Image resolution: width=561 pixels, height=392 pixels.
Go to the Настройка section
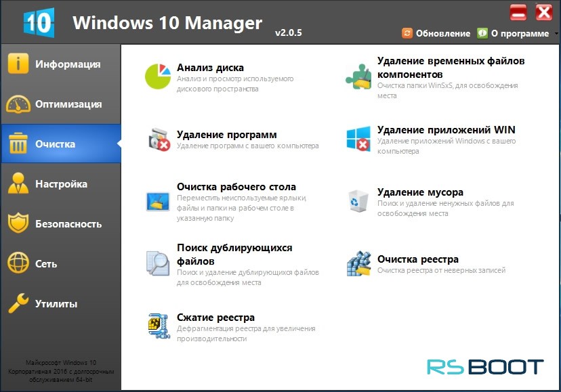61,184
